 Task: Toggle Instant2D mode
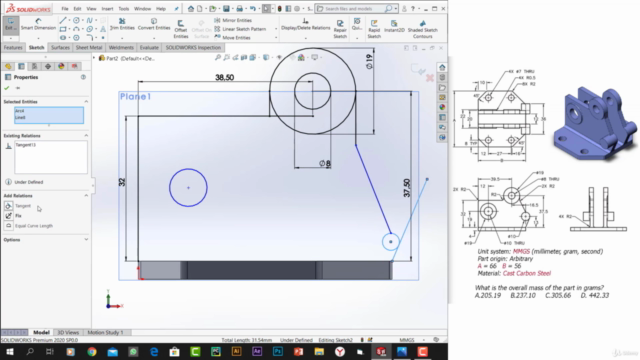(x=394, y=26)
